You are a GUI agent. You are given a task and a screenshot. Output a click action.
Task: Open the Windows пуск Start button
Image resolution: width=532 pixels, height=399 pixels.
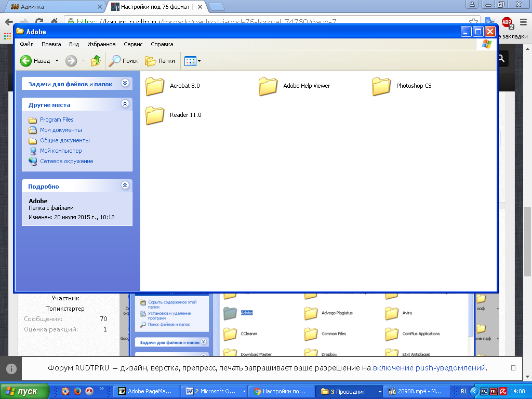point(24,391)
